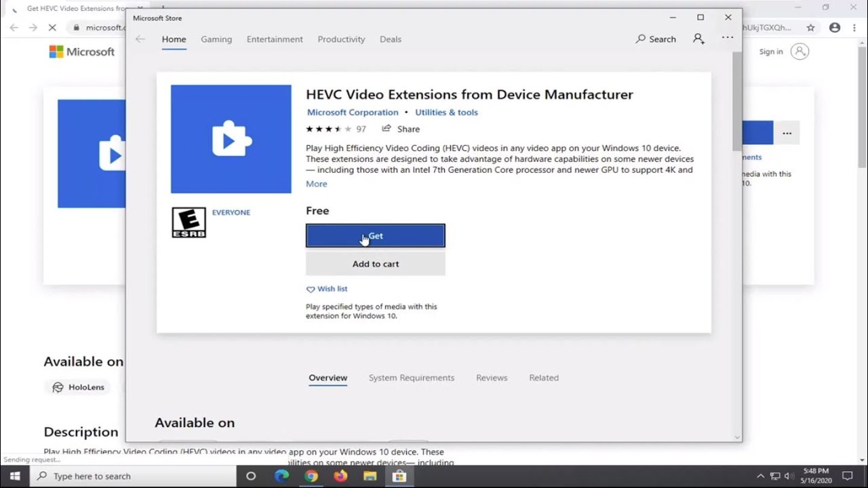Click the HEVC Video Extensions app tile image
Image resolution: width=868 pixels, height=488 pixels.
click(231, 139)
